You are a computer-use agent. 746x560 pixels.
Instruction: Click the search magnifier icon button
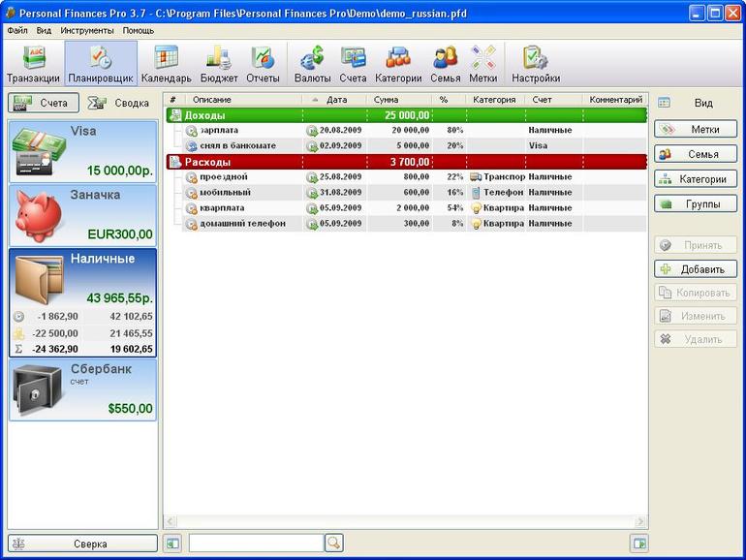tap(334, 544)
